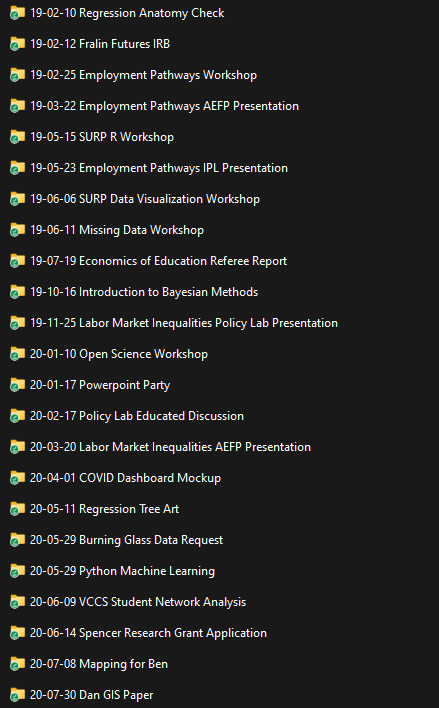
Task: Select '20-07-08 Mapping for Ben' folder name
Action: [x=99, y=664]
